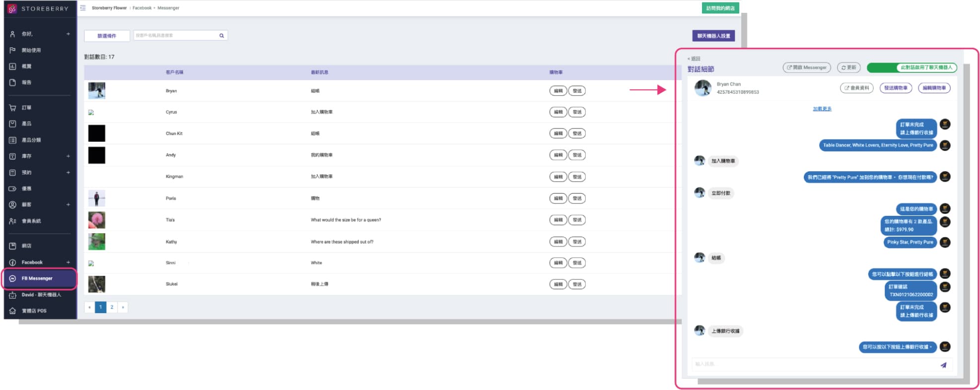Toggle the 此對話啟用了聊天機器人 switch

pos(911,67)
